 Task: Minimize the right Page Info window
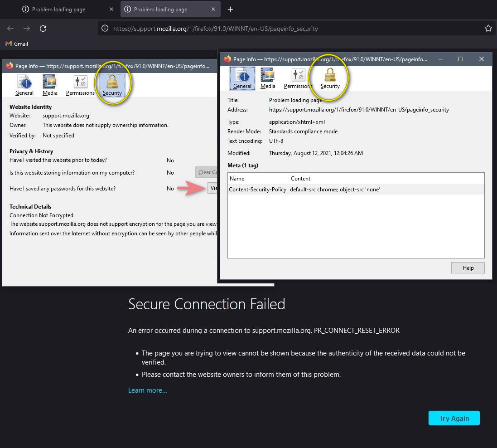point(440,59)
